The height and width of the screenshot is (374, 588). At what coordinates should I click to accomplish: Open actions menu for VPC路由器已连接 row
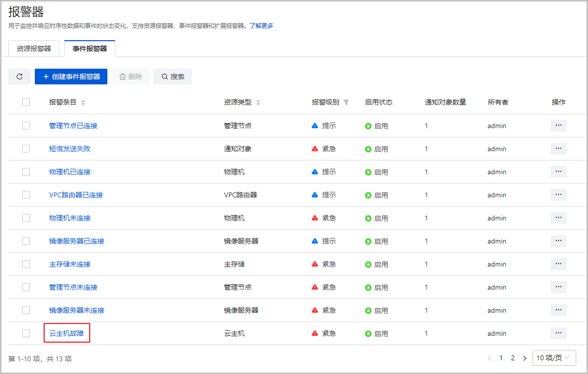coord(558,195)
